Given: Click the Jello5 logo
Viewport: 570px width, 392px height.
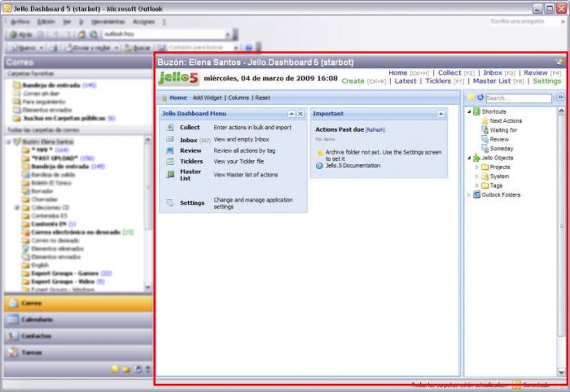Looking at the screenshot, I should pyautogui.click(x=178, y=78).
